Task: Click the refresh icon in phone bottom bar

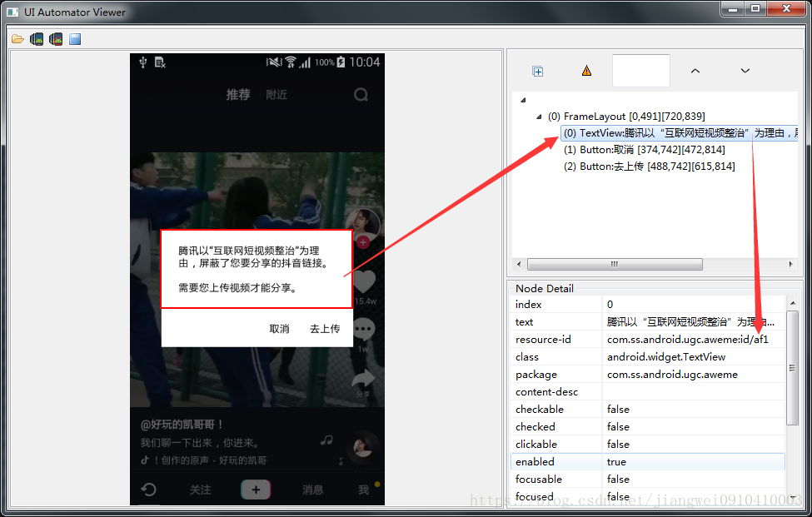Action: coord(148,490)
